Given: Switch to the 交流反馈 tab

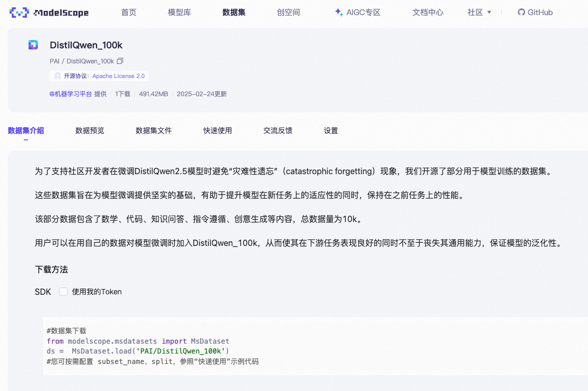Looking at the screenshot, I should click(x=278, y=131).
